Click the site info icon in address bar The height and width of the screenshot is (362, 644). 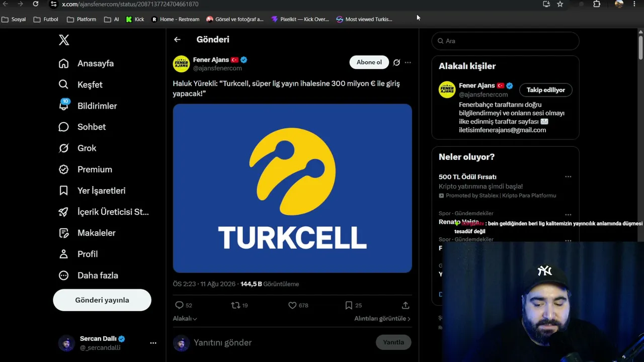point(54,4)
